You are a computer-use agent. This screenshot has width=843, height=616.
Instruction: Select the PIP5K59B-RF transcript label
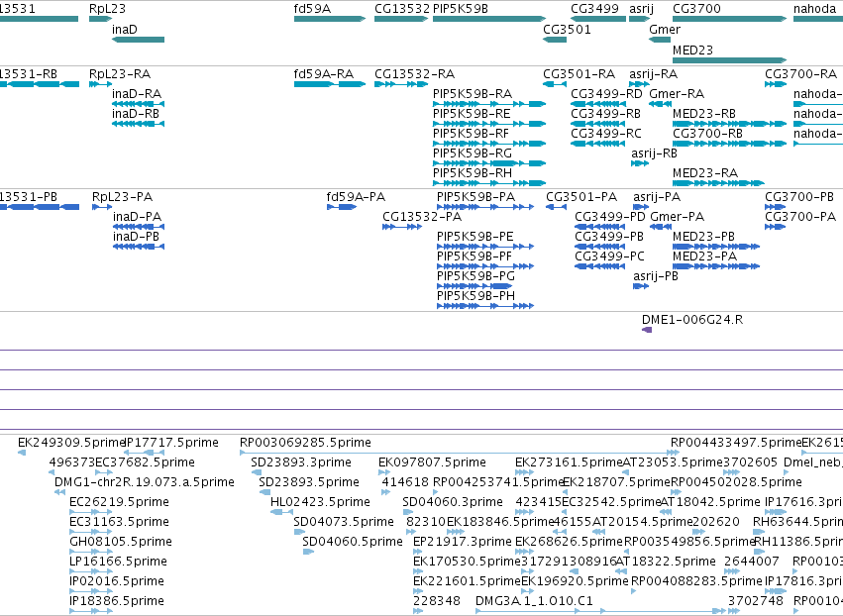(x=471, y=134)
